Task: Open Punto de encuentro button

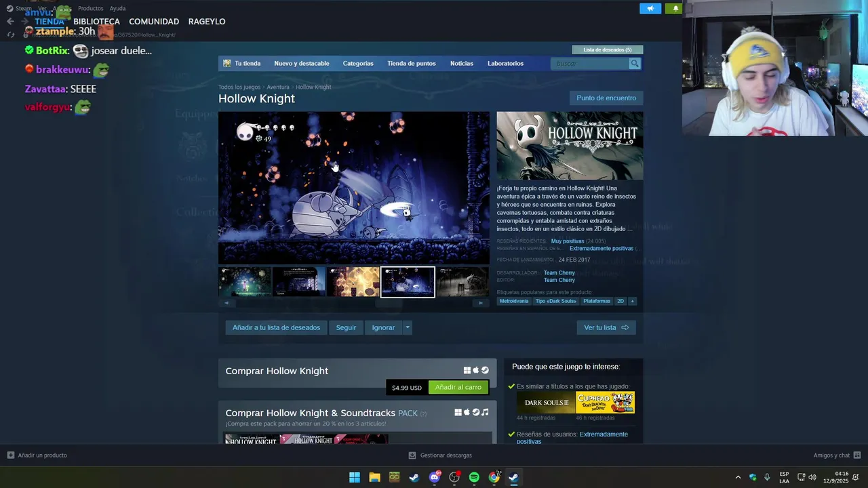Action: coord(606,98)
